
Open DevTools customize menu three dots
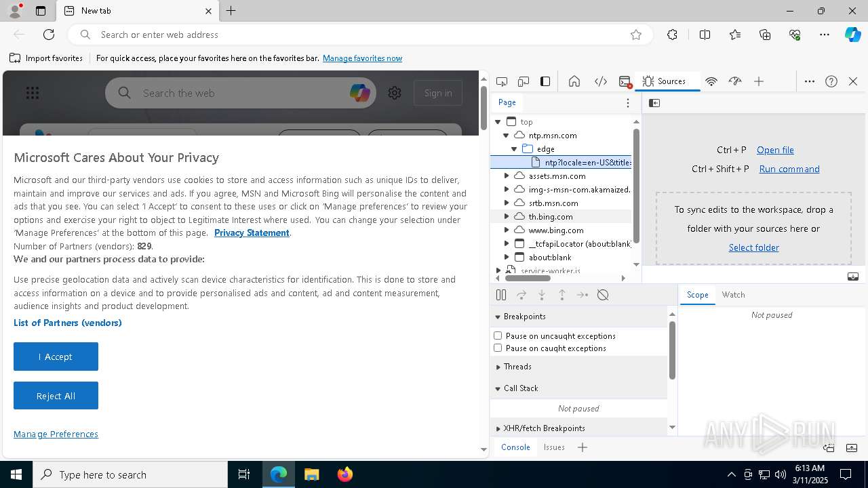coord(810,81)
